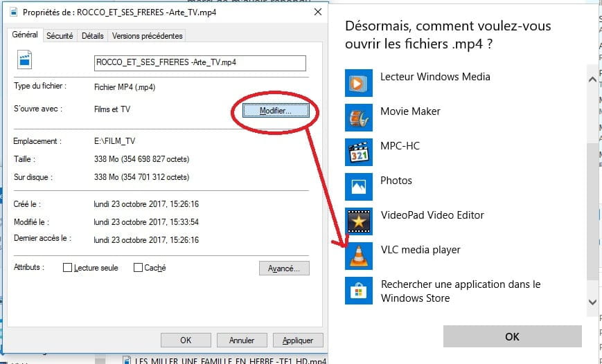The height and width of the screenshot is (364, 602).
Task: Select the text 'Lecteur Windows Media'
Action: (x=435, y=77)
